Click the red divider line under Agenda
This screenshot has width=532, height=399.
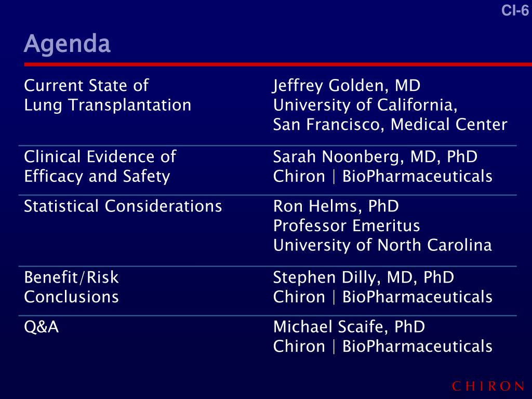click(278, 64)
